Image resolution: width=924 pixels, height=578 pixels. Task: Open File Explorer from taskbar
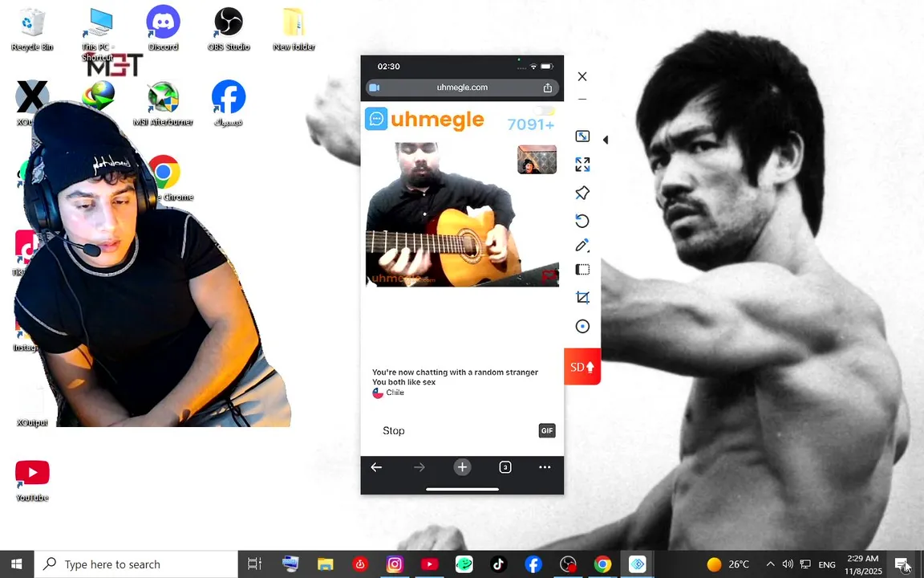click(x=326, y=564)
